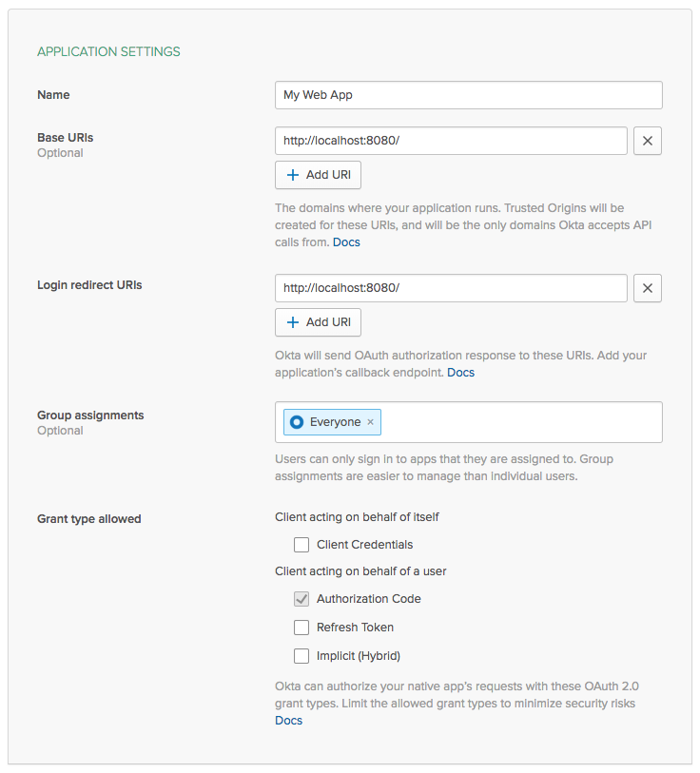700x773 pixels.
Task: Click the Name field with My Web App
Action: point(468,95)
